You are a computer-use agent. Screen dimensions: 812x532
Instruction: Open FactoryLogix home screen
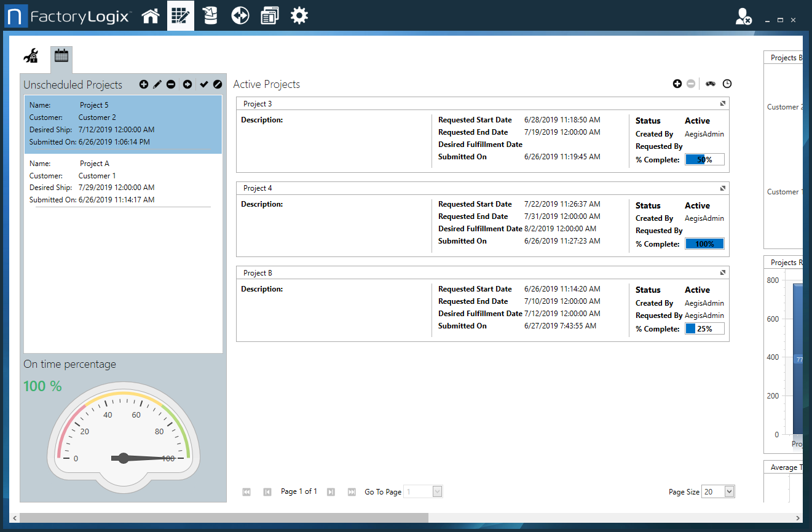tap(150, 15)
